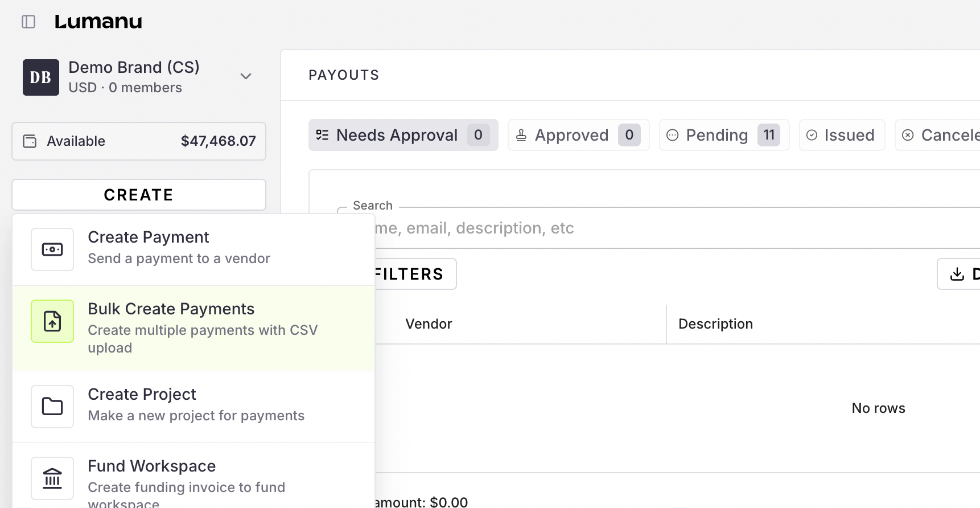This screenshot has width=980, height=508.
Task: Click the Available balance box
Action: (x=139, y=141)
